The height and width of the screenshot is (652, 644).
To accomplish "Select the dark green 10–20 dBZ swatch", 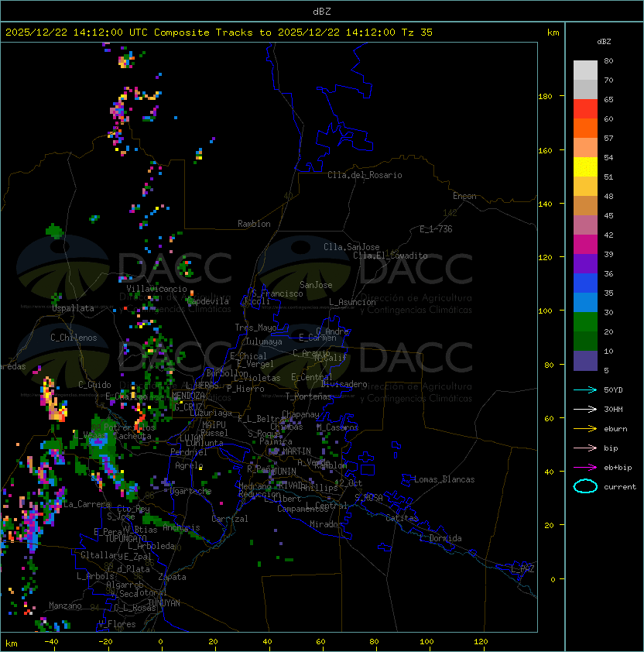I will tap(585, 341).
